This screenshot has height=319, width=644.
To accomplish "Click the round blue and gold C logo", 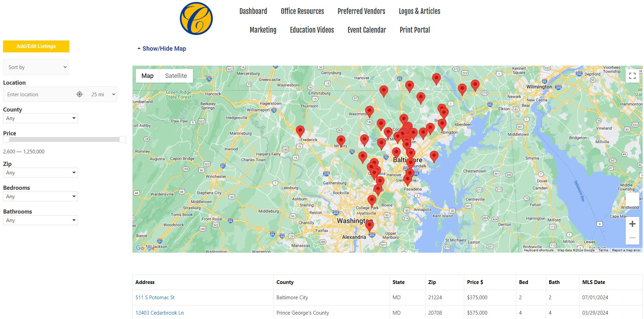I will [196, 19].
